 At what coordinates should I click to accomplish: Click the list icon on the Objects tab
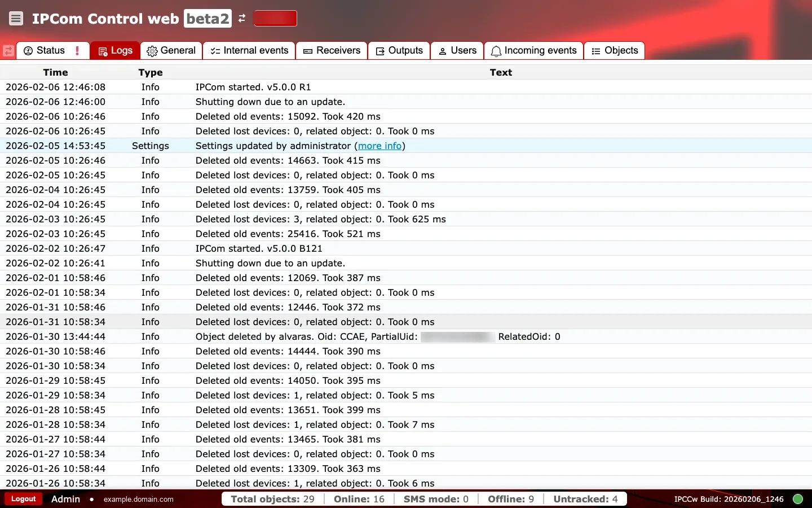click(595, 51)
